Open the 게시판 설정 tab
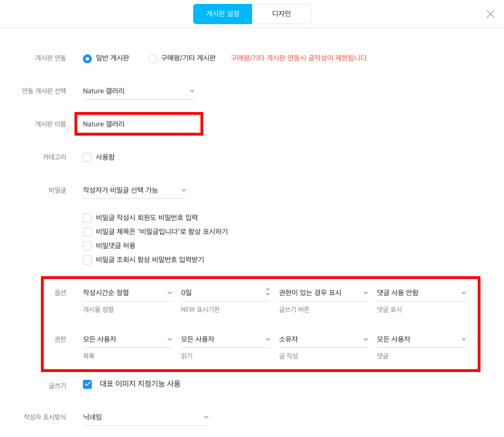The width and height of the screenshot is (504, 437). click(x=222, y=14)
